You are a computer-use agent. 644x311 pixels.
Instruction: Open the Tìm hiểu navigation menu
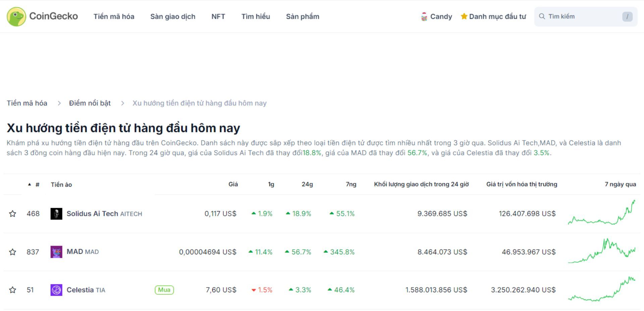tap(256, 16)
